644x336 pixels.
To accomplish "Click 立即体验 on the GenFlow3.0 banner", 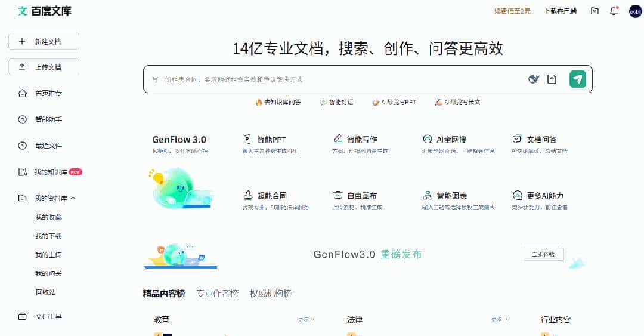I will (x=543, y=254).
